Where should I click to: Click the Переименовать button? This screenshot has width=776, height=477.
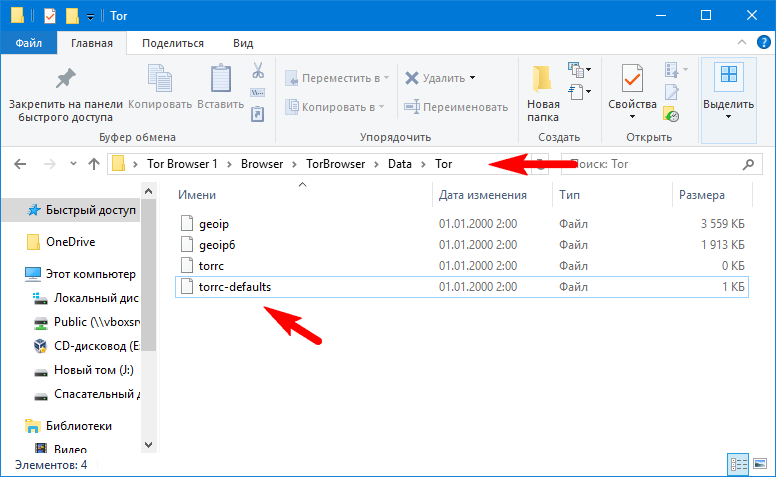point(456,107)
